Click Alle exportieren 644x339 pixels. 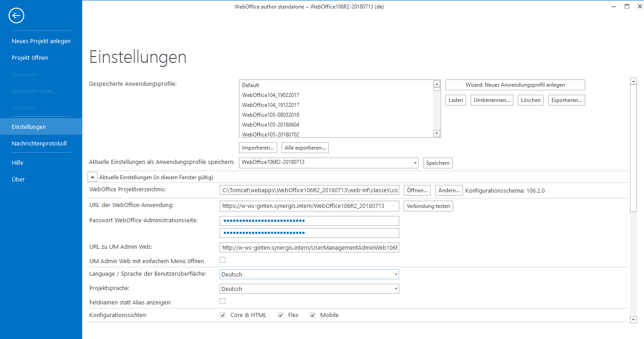(305, 147)
